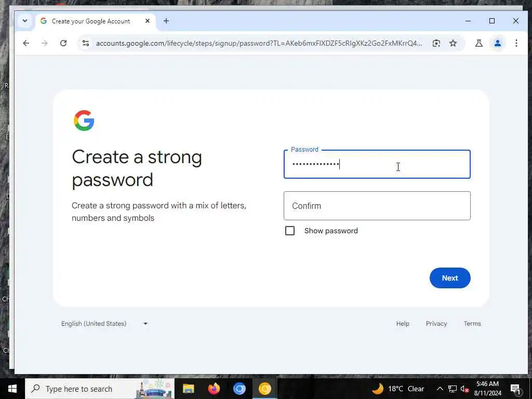Open the Help link in the footer

point(403,324)
